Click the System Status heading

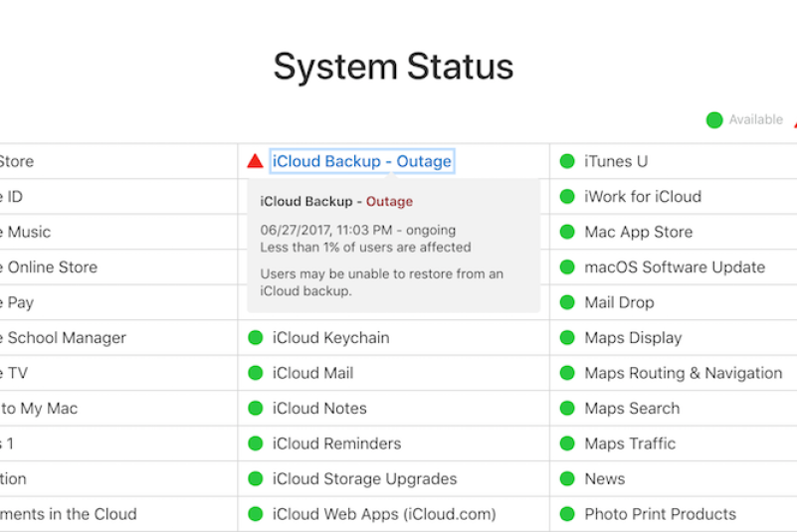point(393,67)
